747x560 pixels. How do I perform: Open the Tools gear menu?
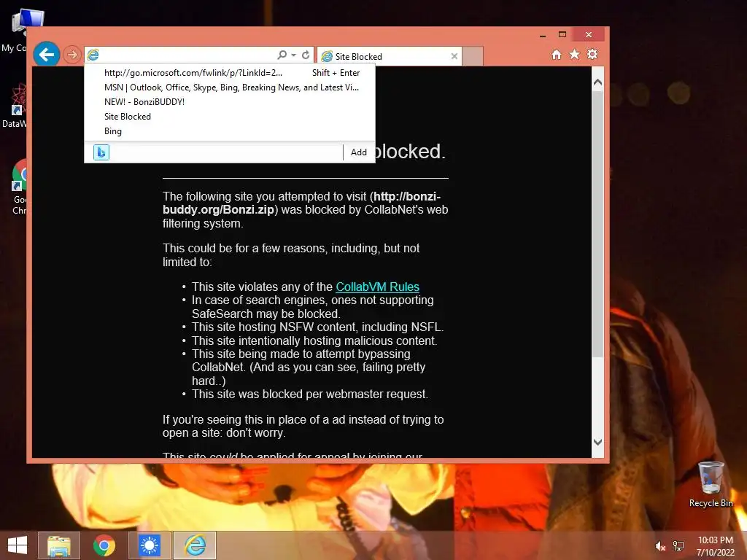592,54
